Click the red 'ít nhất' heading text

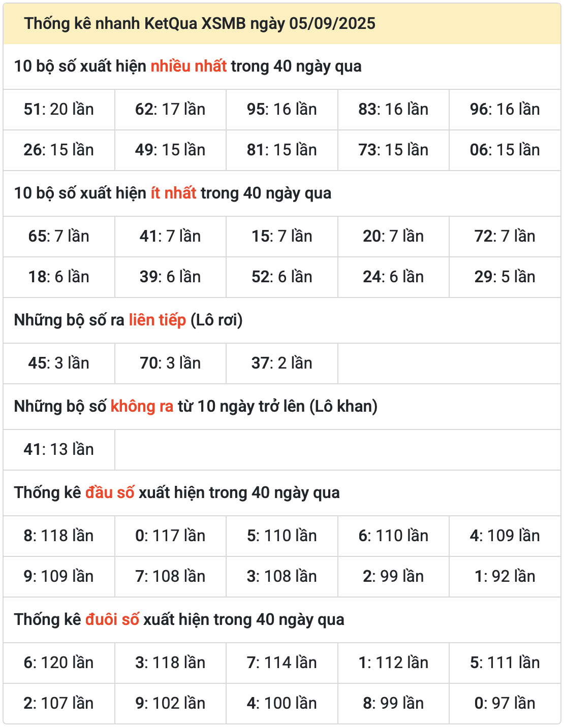point(173,193)
